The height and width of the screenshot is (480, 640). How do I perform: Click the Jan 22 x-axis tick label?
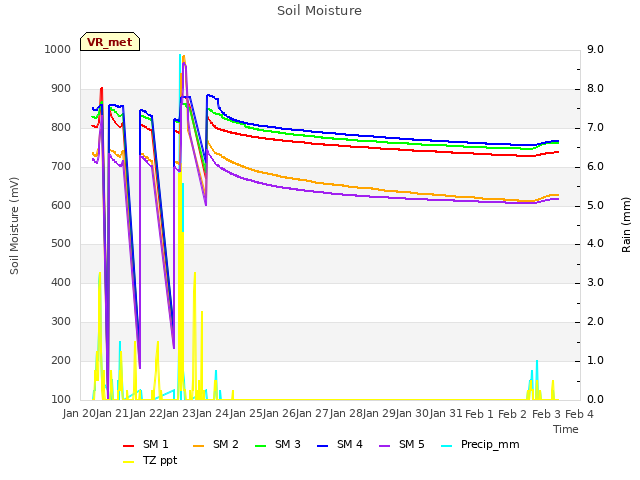coord(146,414)
